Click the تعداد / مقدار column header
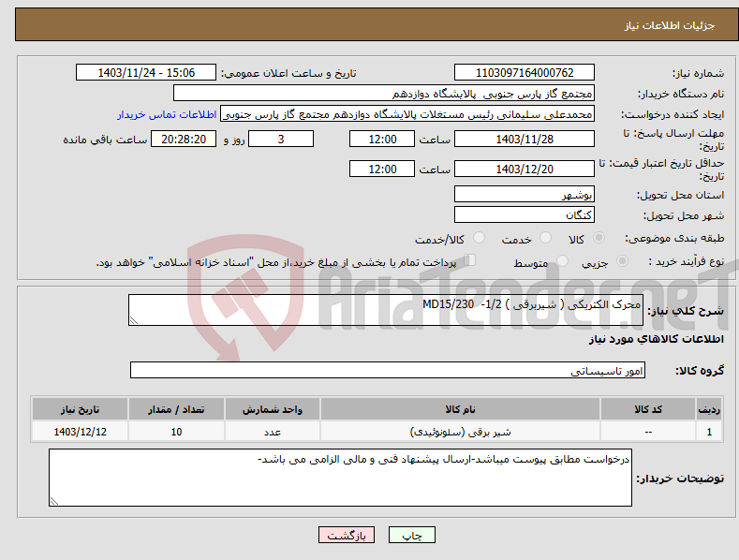Viewport: 739px width, 560px height. point(176,409)
